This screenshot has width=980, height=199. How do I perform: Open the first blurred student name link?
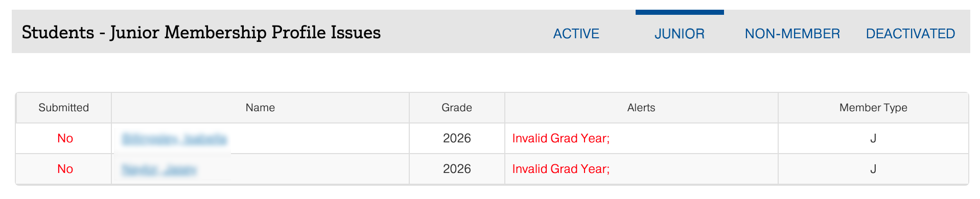(174, 139)
